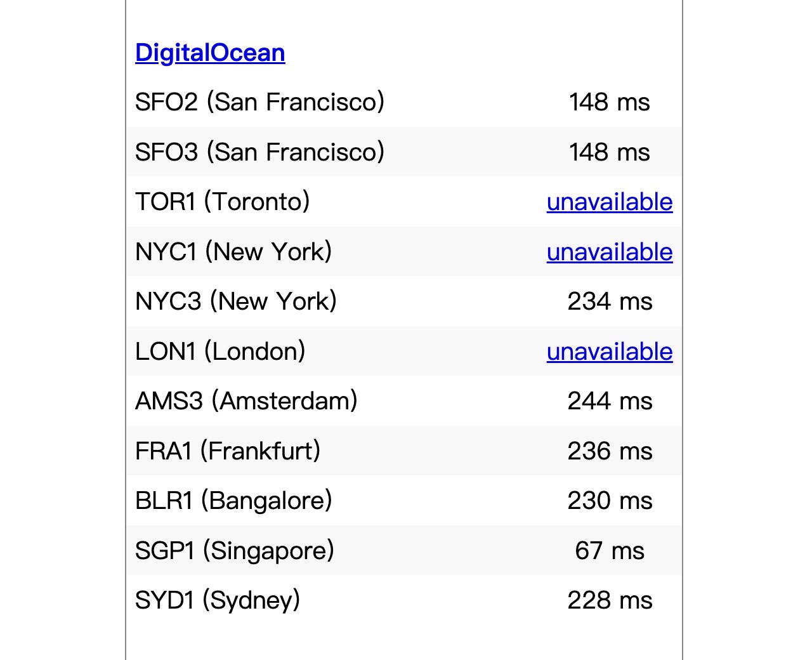This screenshot has height=660, width=812.
Task: Open the DigitalOcean heading link
Action: [210, 53]
